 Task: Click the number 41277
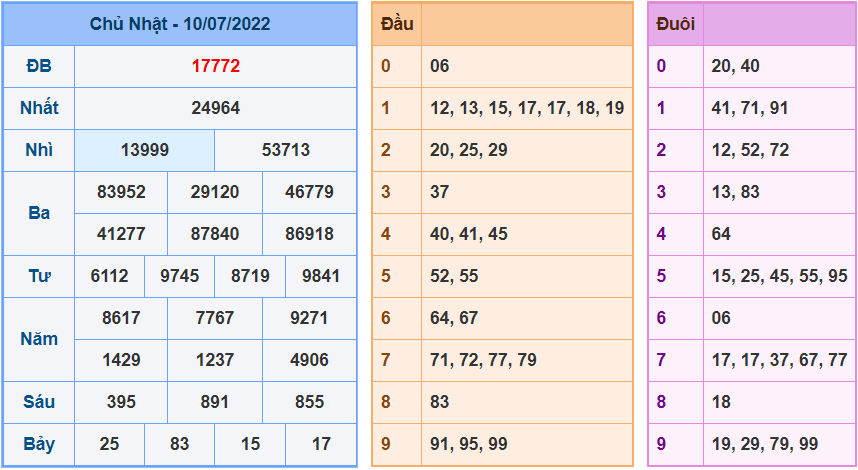(121, 234)
